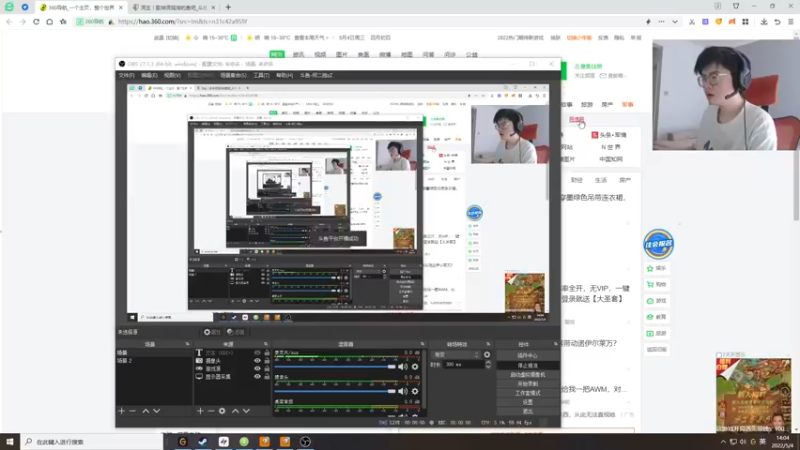
Task: Reload the browser page
Action: (x=36, y=21)
